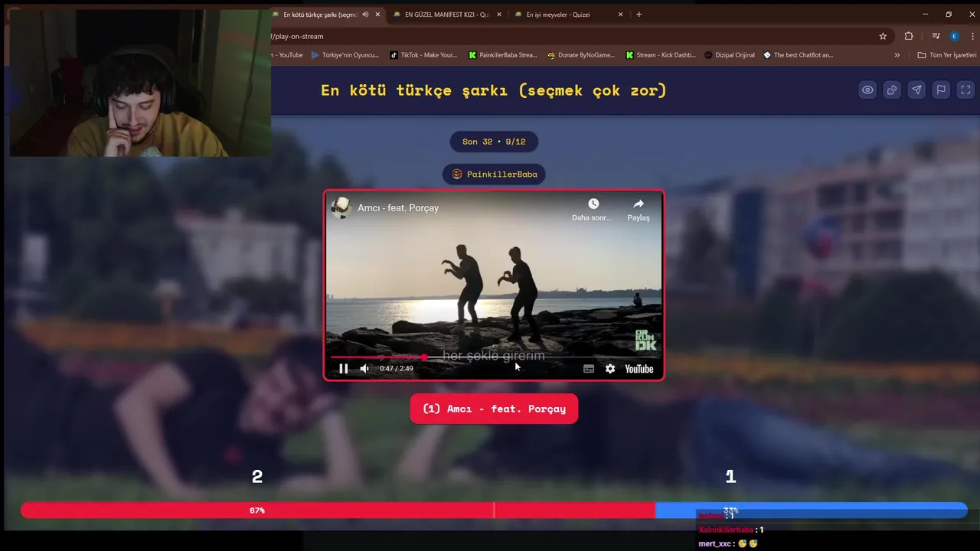Open The best ChatBot an... bookmark
Viewport: 980px width, 551px height.
pyautogui.click(x=799, y=55)
